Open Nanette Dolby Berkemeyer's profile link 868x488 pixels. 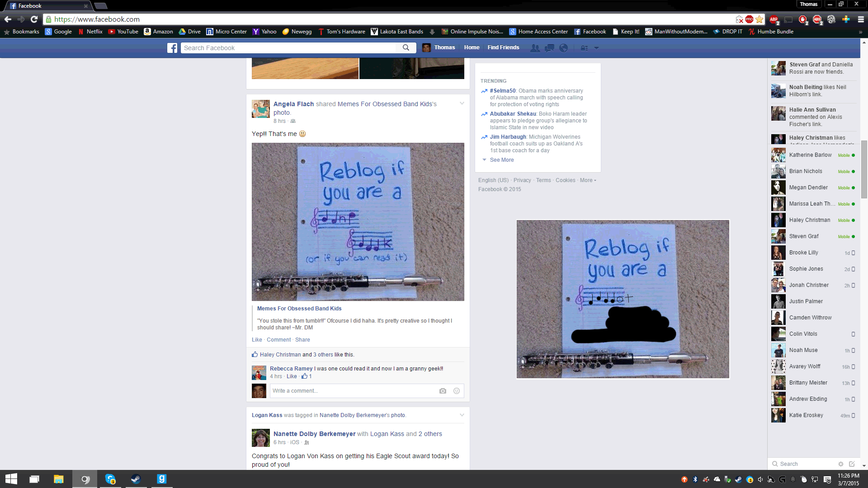[x=314, y=434]
